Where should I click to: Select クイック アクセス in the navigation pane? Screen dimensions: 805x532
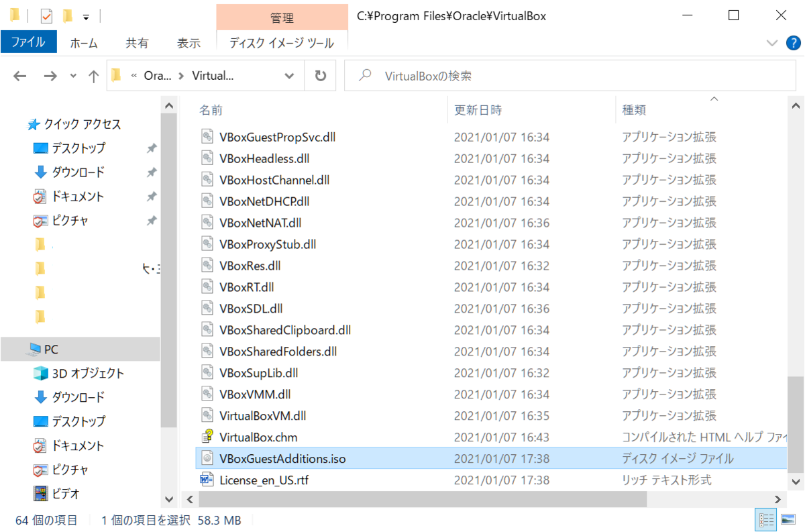coord(74,124)
